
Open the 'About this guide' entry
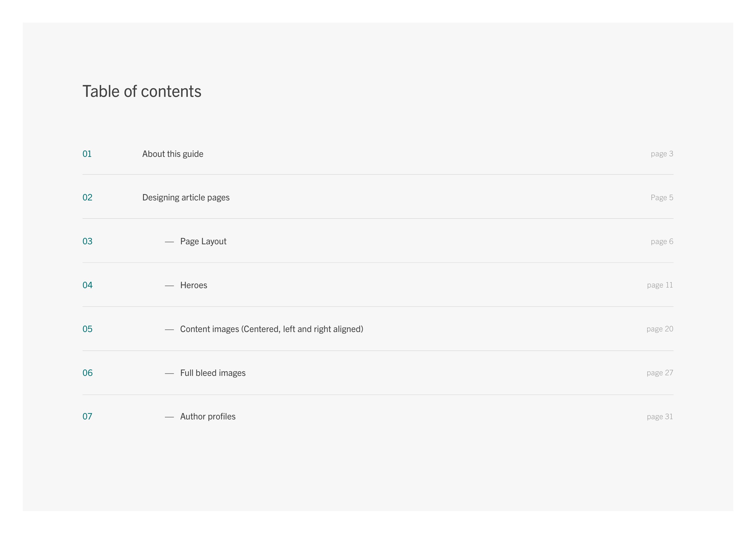tap(173, 154)
